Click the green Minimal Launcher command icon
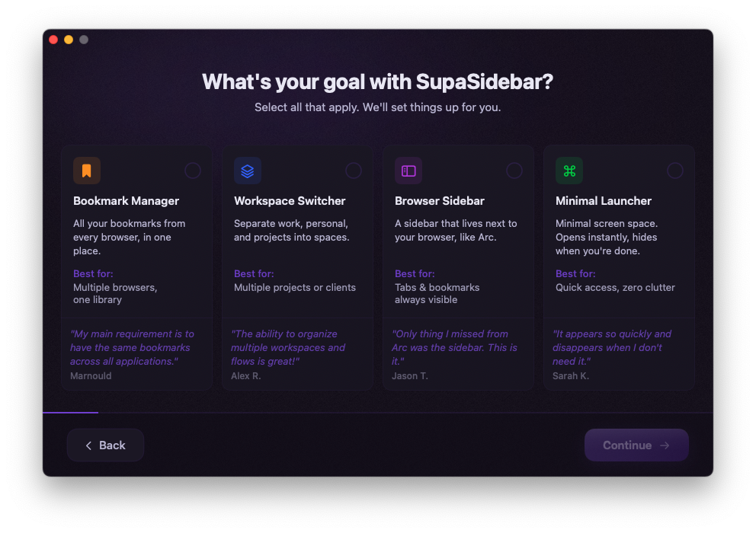756x533 pixels. click(569, 171)
